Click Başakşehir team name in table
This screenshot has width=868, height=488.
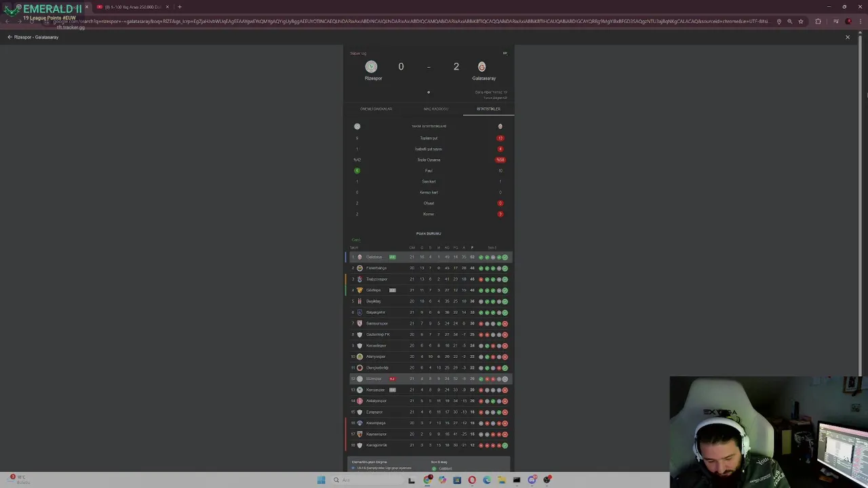coord(376,312)
